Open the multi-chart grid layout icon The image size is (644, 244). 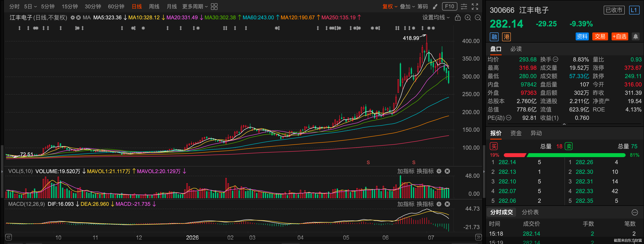coord(214,7)
